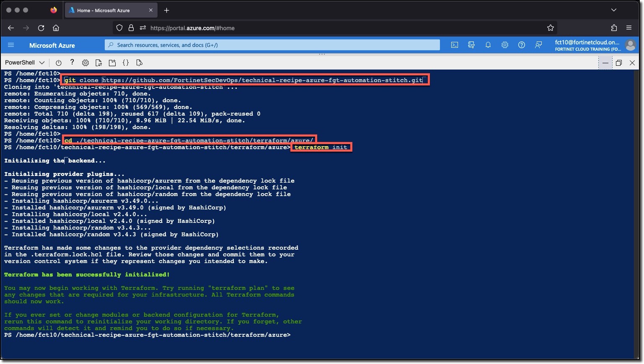Click the portal.azure.com address bar

pos(335,28)
